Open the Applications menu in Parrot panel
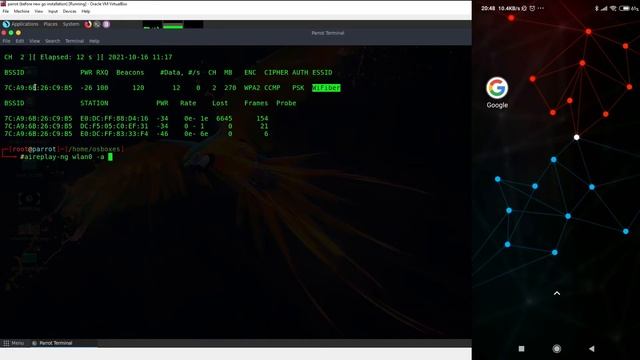This screenshot has width=640, height=360. coord(24,24)
